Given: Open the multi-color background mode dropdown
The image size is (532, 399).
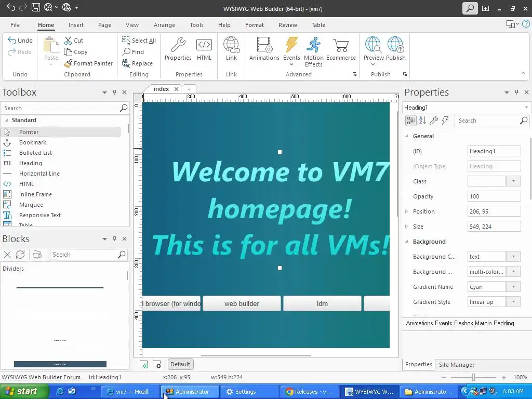Looking at the screenshot, I should tap(513, 271).
